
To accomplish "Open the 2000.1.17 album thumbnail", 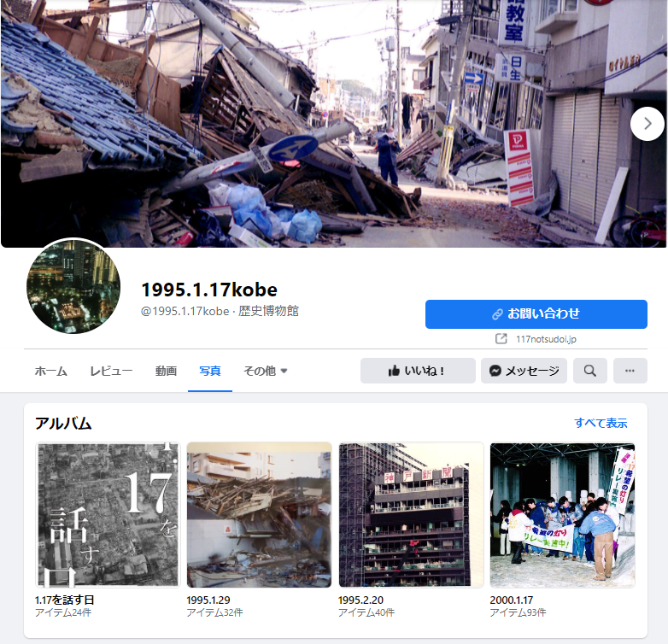I will [562, 515].
